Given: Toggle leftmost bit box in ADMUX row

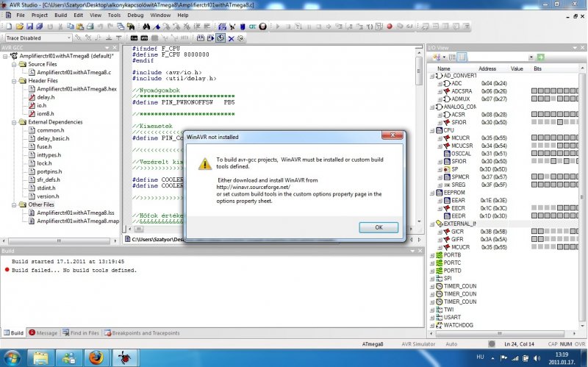Looking at the screenshot, I should [x=534, y=99].
